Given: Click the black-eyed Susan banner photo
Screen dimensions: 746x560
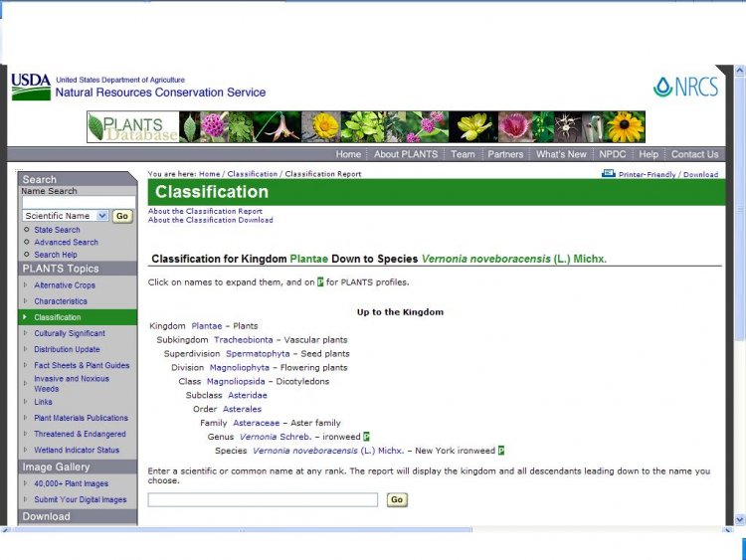Looking at the screenshot, I should point(624,127).
